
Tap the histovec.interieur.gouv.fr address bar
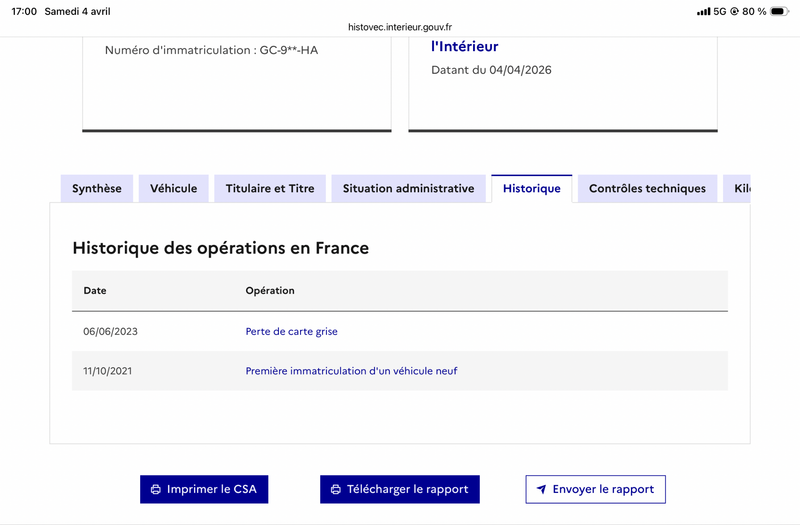(400, 27)
